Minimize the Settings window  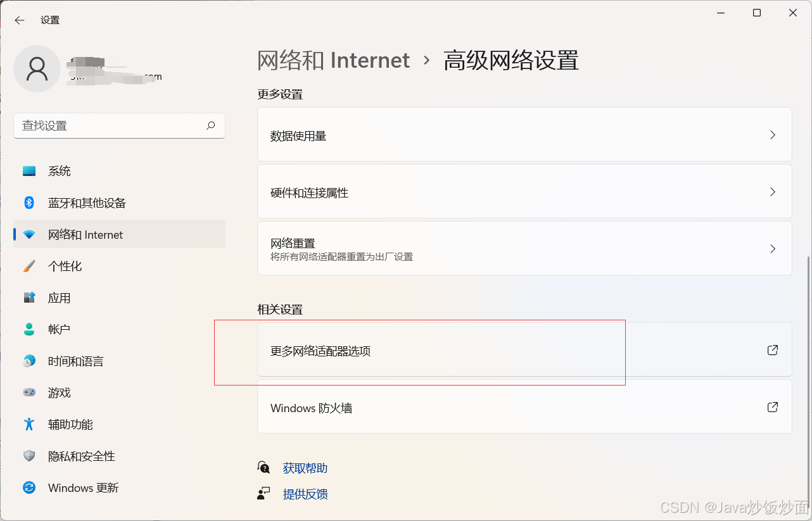(720, 13)
